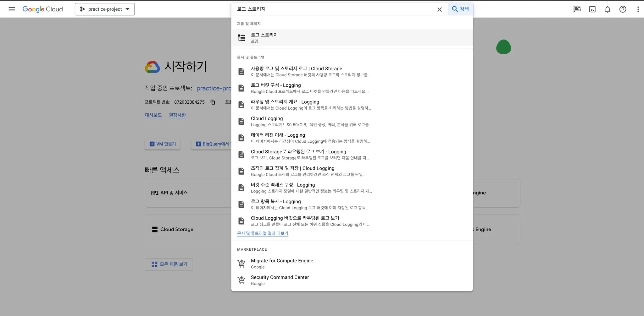Open 사용량 로그 및 스토리지 로그 document
The height and width of the screenshot is (316, 644).
352,71
